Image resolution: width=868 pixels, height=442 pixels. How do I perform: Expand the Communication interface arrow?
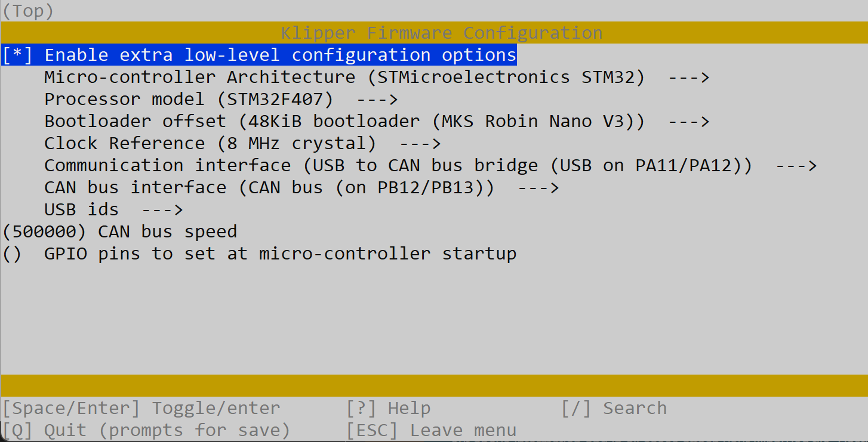tap(796, 166)
